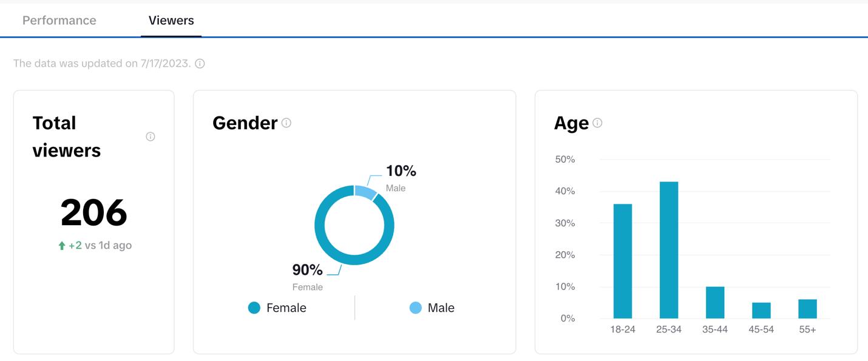This screenshot has height=361, width=868.
Task: Click the 45-54 age bar
Action: point(761,310)
